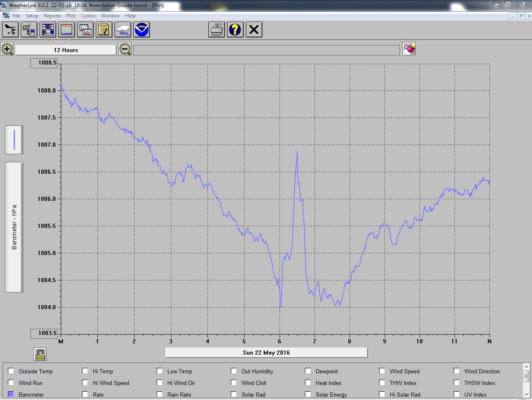
Task: Open the File menu
Action: tap(16, 16)
